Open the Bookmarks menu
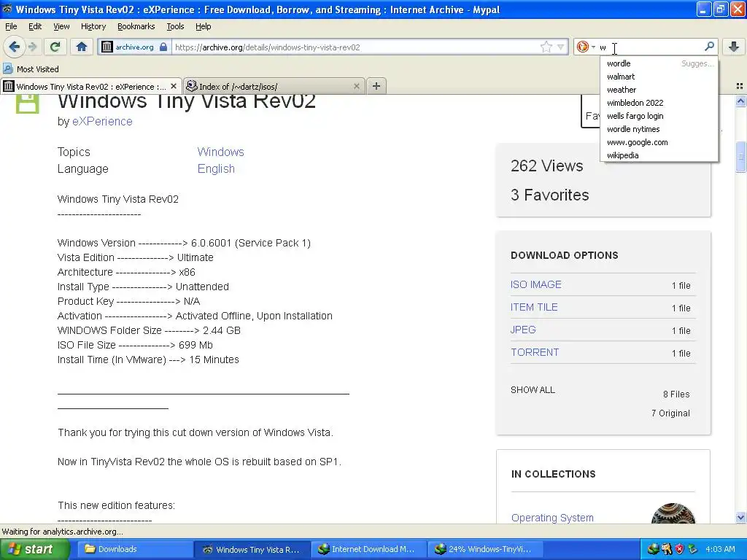This screenshot has height=560, width=747. pos(136,26)
